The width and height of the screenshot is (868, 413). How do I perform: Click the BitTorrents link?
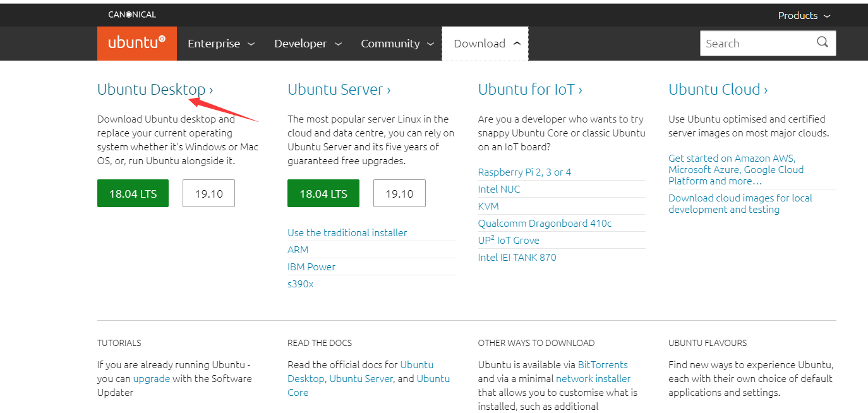pyautogui.click(x=603, y=365)
